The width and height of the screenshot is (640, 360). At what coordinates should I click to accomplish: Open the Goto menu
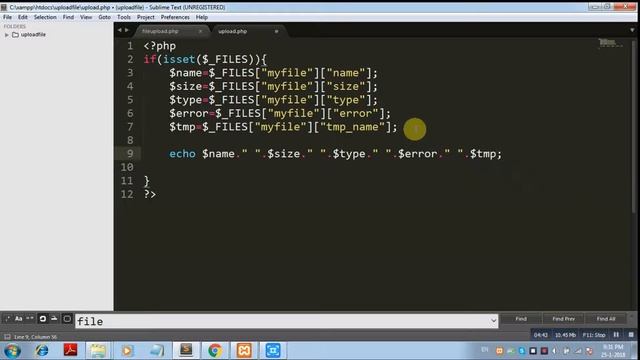point(104,17)
